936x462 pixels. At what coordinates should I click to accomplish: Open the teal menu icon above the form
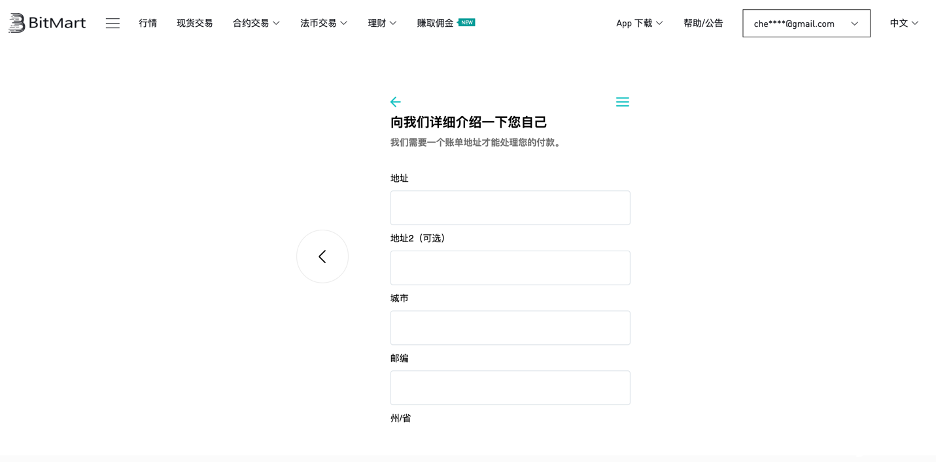[x=622, y=102]
